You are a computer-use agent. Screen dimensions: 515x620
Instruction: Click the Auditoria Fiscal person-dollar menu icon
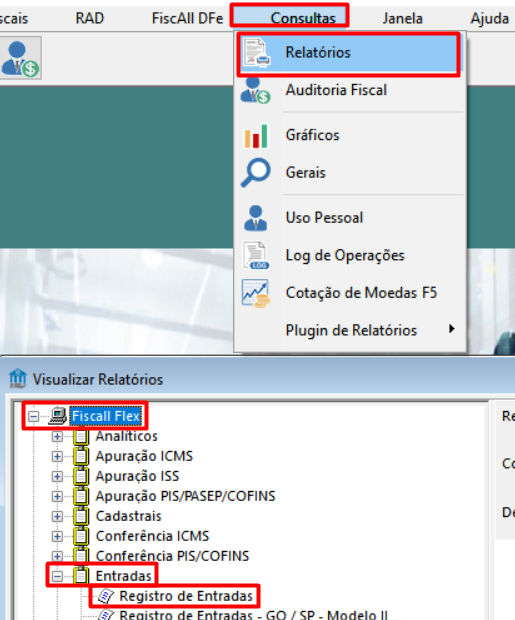tap(256, 91)
